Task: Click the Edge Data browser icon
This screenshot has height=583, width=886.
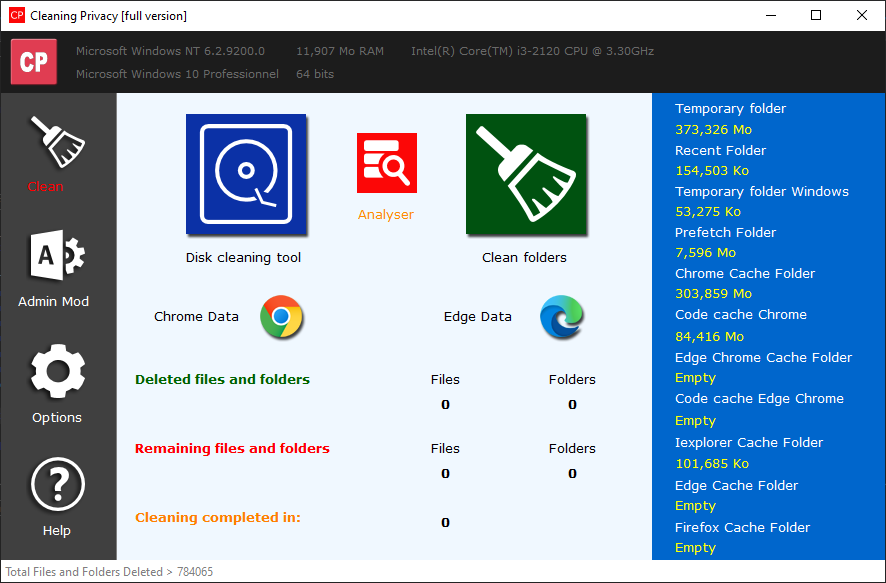Action: point(561,317)
